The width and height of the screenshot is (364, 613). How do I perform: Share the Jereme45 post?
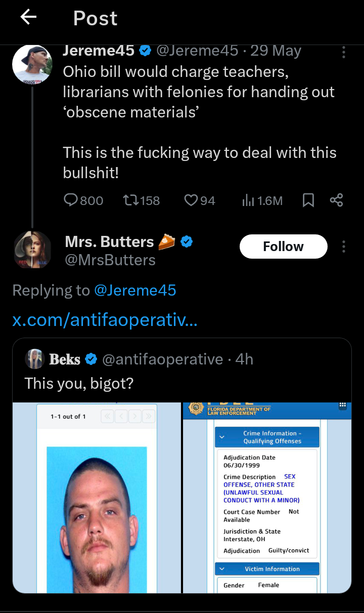click(x=336, y=200)
